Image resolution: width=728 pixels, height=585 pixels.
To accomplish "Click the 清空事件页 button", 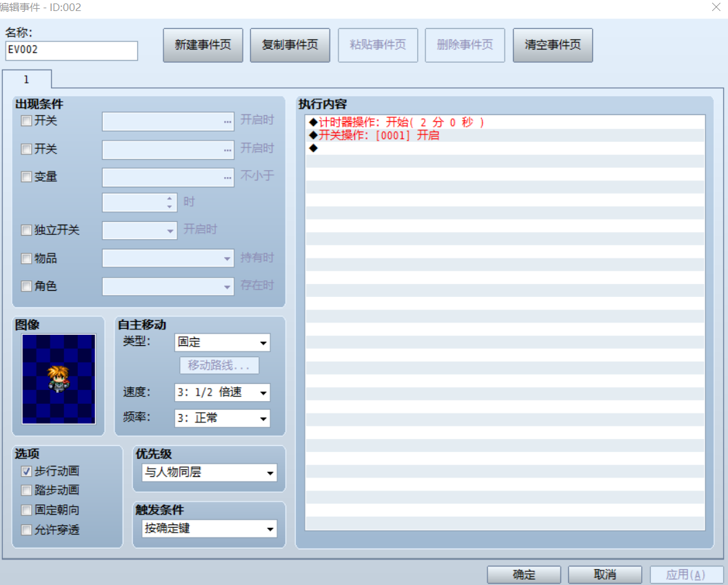I will click(x=552, y=45).
